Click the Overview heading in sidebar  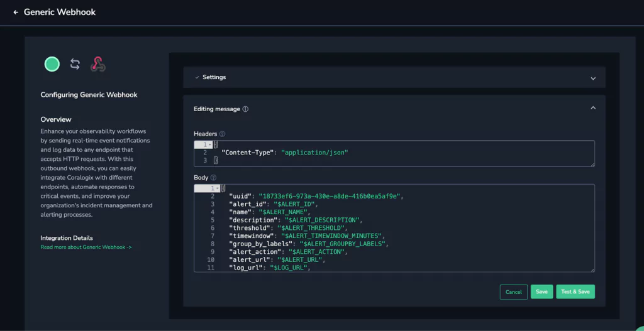56,119
